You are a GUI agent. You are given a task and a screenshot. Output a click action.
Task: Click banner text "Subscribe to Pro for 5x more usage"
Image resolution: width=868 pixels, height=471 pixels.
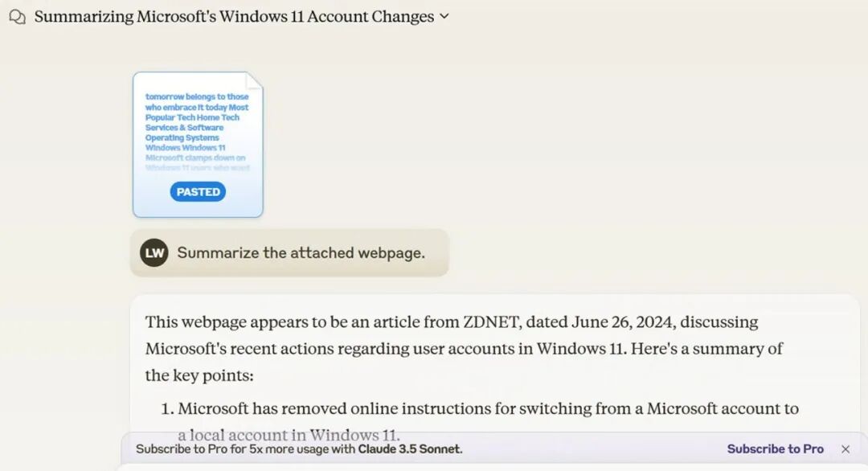point(245,448)
